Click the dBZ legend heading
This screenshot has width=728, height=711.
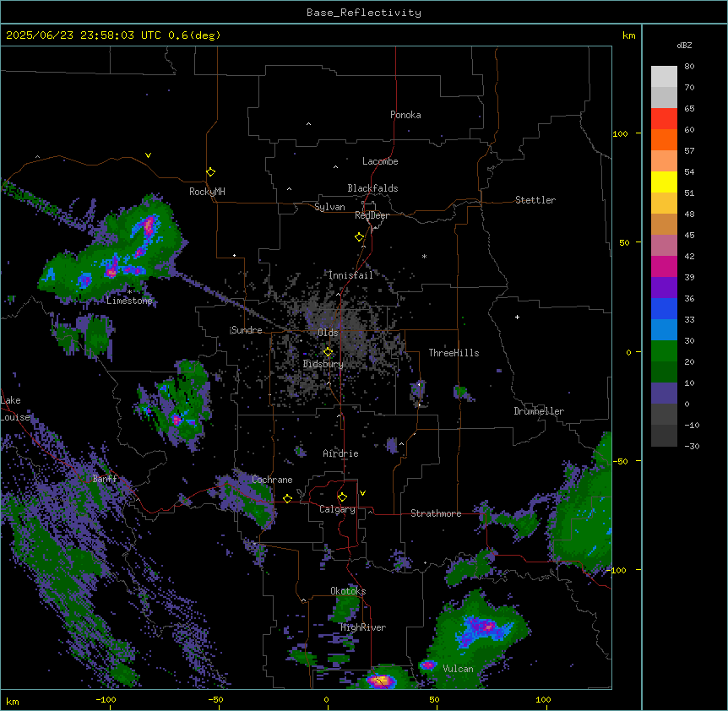pyautogui.click(x=684, y=46)
